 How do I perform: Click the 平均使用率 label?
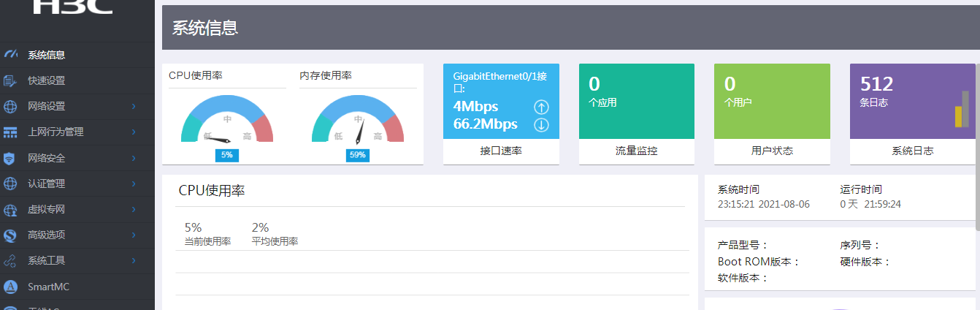pyautogui.click(x=275, y=241)
